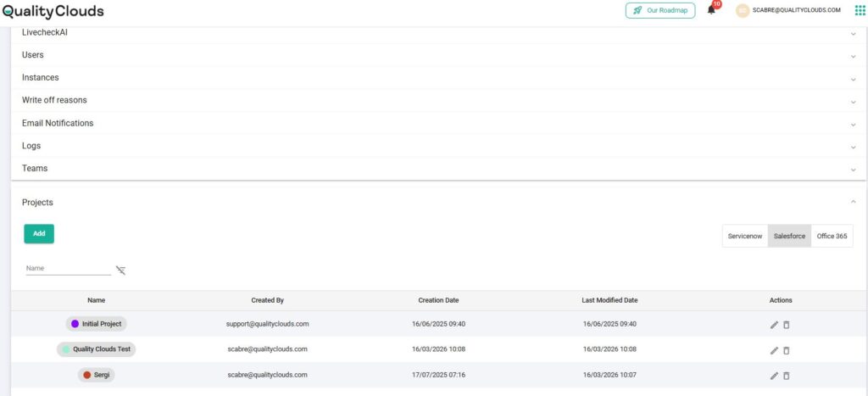
Task: Select the Office 365 tab
Action: click(831, 237)
